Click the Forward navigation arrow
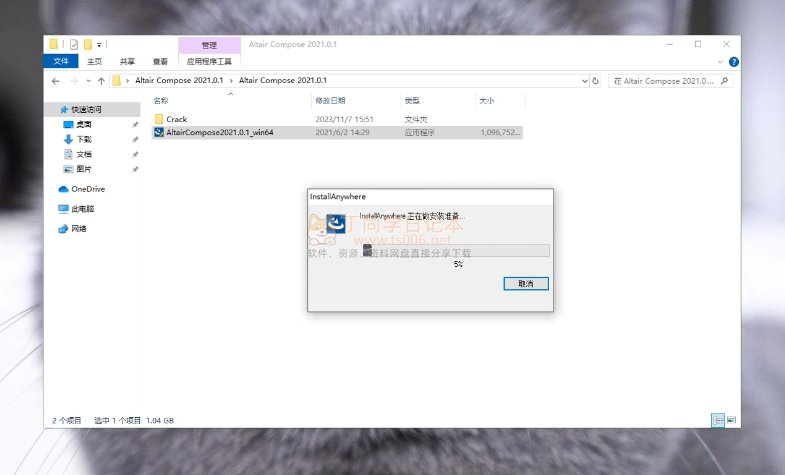Viewport: 785px width, 475px height. 74,81
